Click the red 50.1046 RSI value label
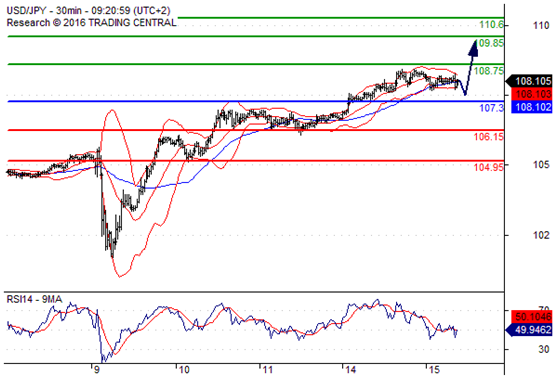Viewport: 558px width, 378px height. tap(532, 316)
